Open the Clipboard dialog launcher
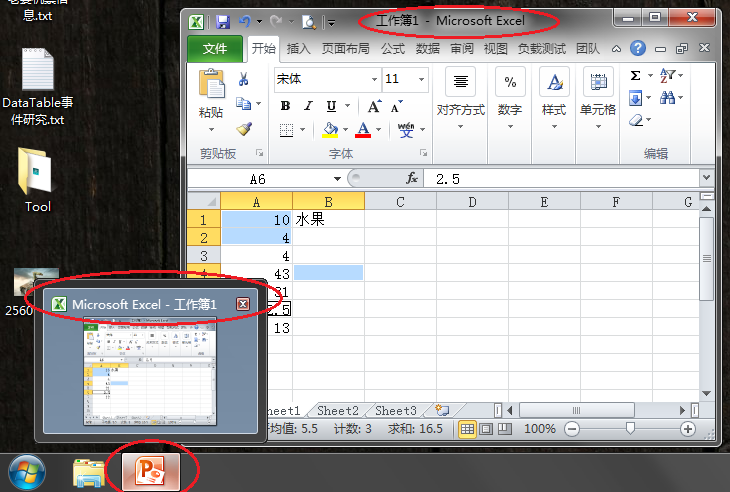This screenshot has width=730, height=492. [x=259, y=153]
